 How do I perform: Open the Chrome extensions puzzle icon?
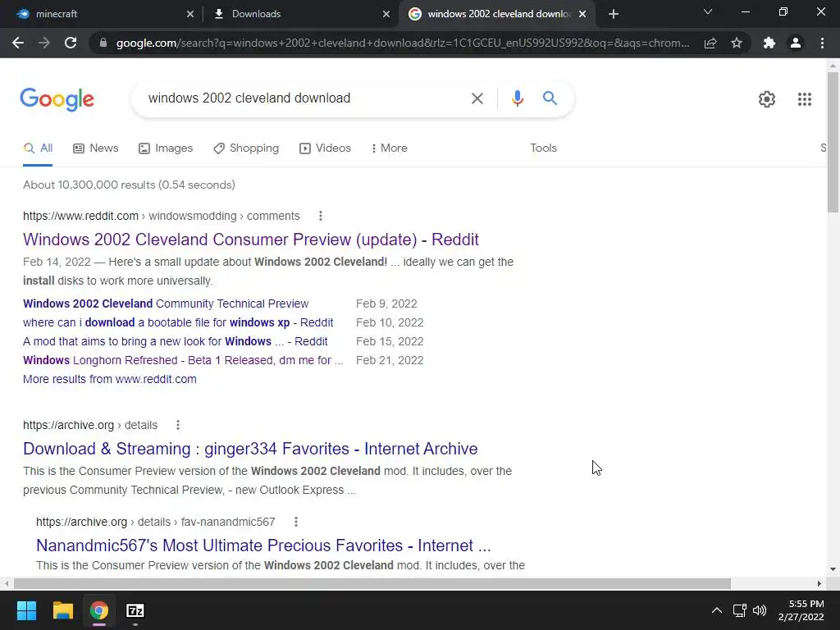click(769, 43)
